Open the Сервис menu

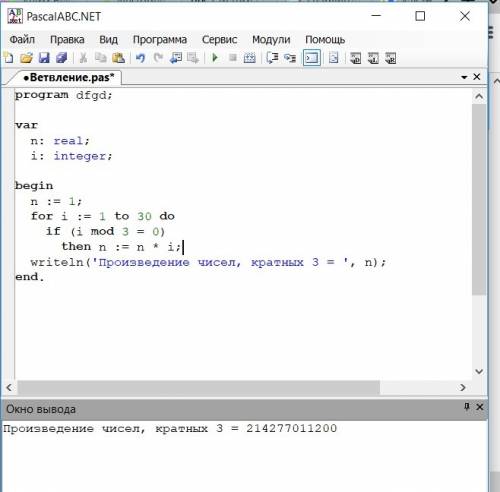(x=219, y=40)
